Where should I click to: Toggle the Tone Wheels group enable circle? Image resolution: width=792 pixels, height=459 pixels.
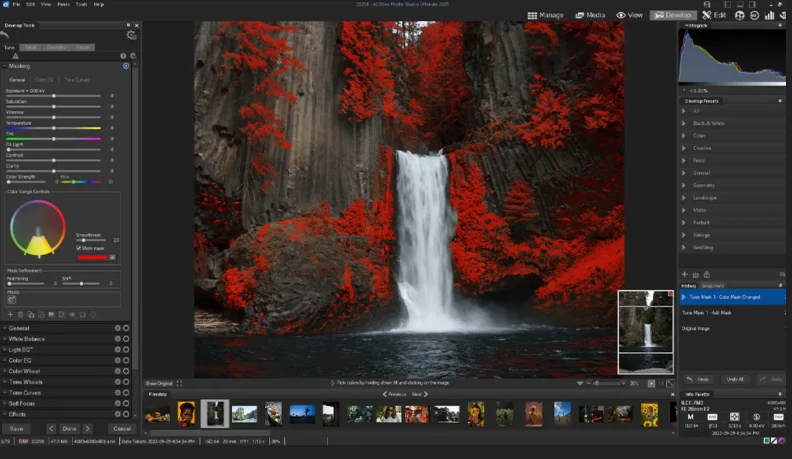click(126, 382)
